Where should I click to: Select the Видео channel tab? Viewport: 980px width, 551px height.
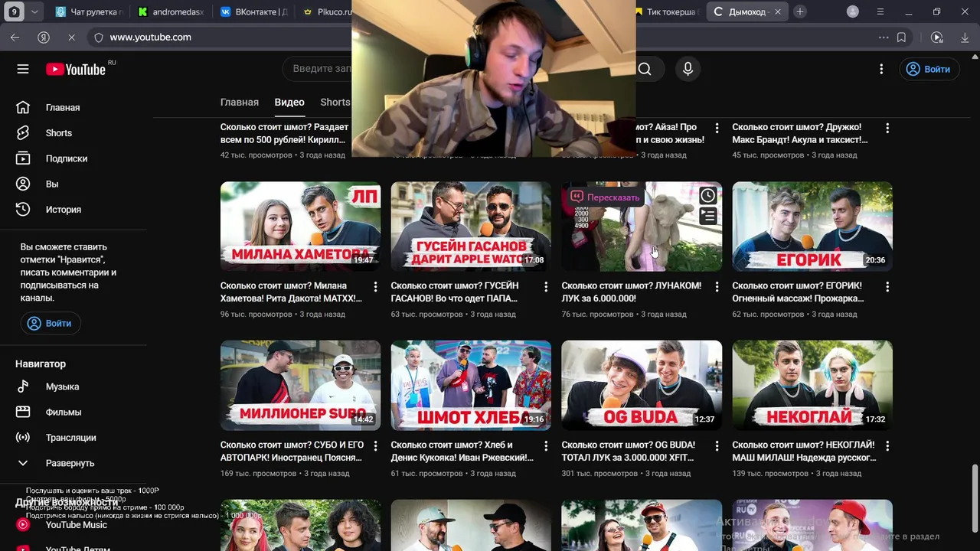289,102
